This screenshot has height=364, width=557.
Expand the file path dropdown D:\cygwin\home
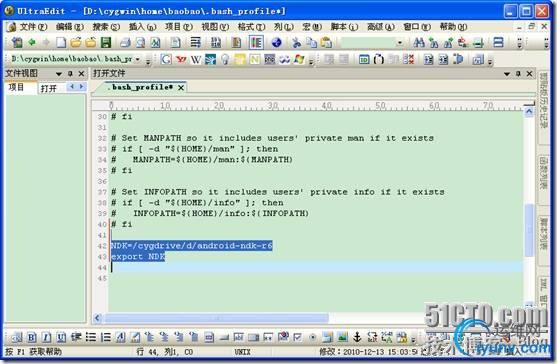pyautogui.click(x=138, y=59)
